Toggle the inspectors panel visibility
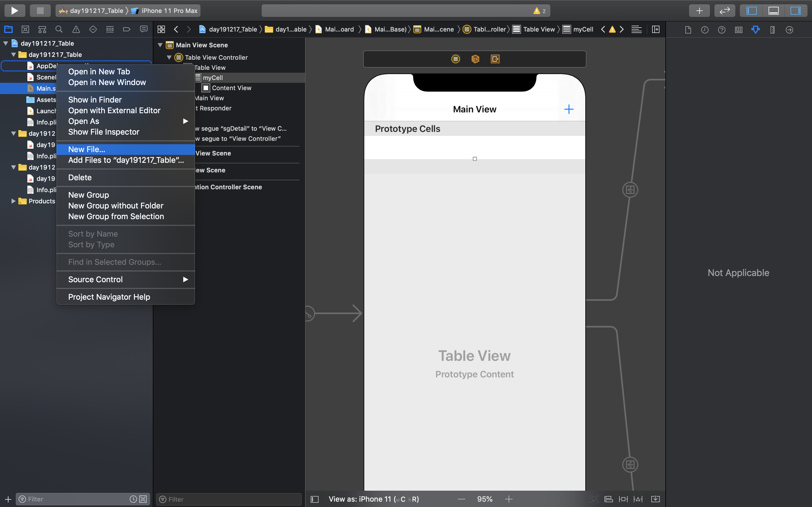812x507 pixels. pos(796,11)
